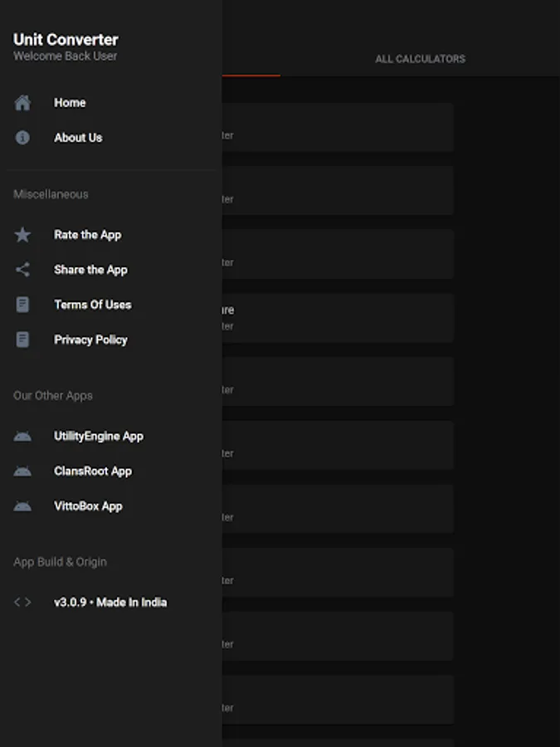560x747 pixels.
Task: Click the About Us info icon
Action: click(x=22, y=138)
